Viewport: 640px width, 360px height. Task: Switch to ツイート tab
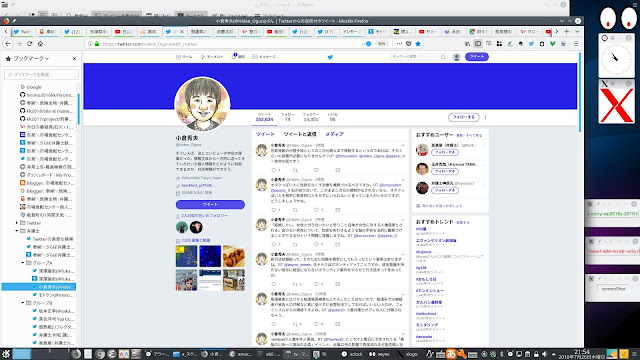pyautogui.click(x=265, y=134)
